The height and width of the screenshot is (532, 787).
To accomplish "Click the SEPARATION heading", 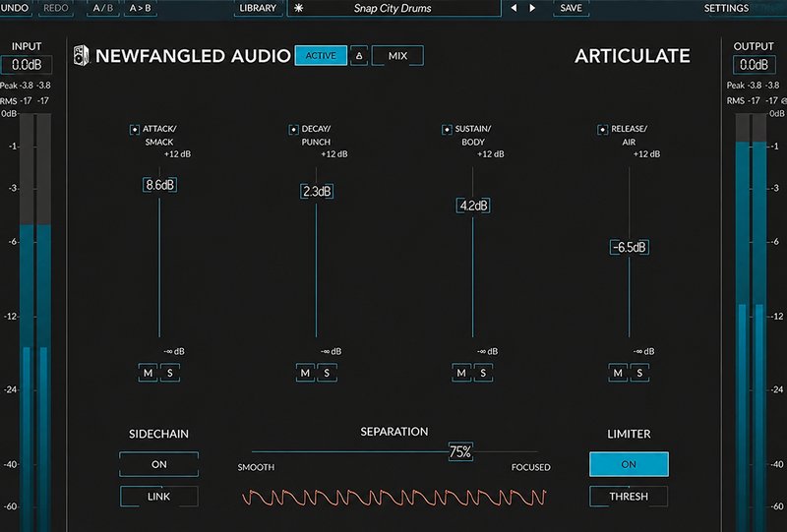I will click(x=394, y=432).
